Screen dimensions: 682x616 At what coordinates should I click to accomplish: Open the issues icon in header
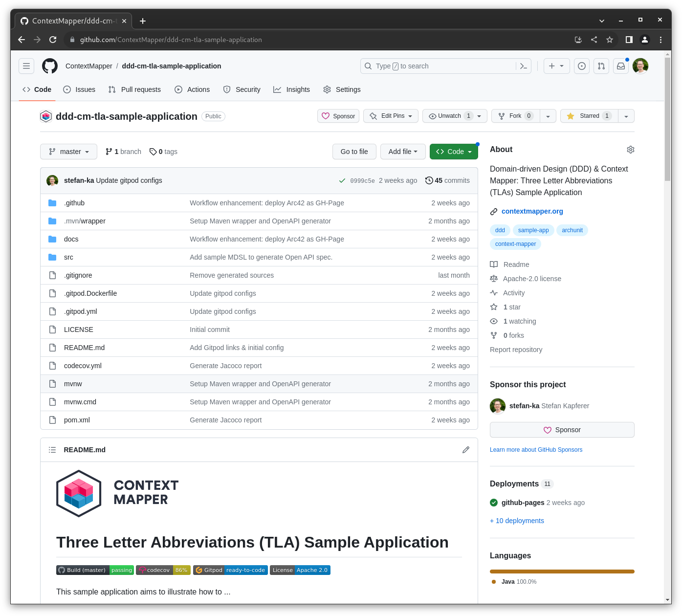(582, 66)
